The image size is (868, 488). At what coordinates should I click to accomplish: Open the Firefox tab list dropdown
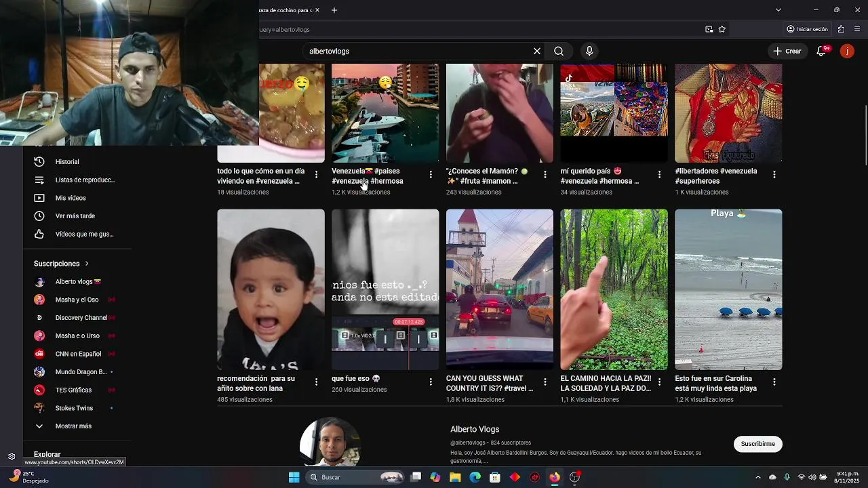pos(778,10)
